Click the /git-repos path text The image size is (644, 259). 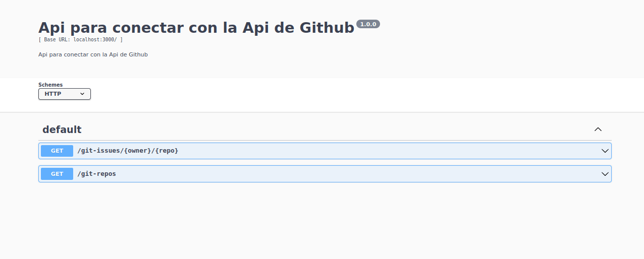coord(96,174)
